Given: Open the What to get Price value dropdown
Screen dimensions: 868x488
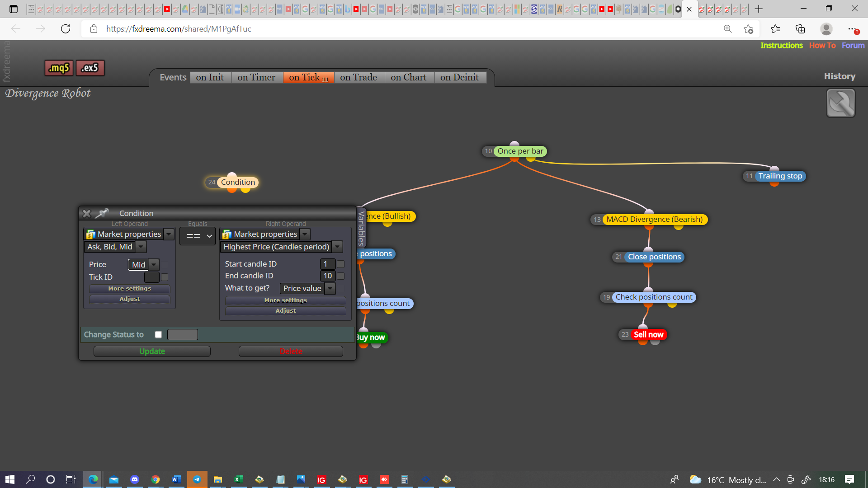Looking at the screenshot, I should [x=330, y=288].
